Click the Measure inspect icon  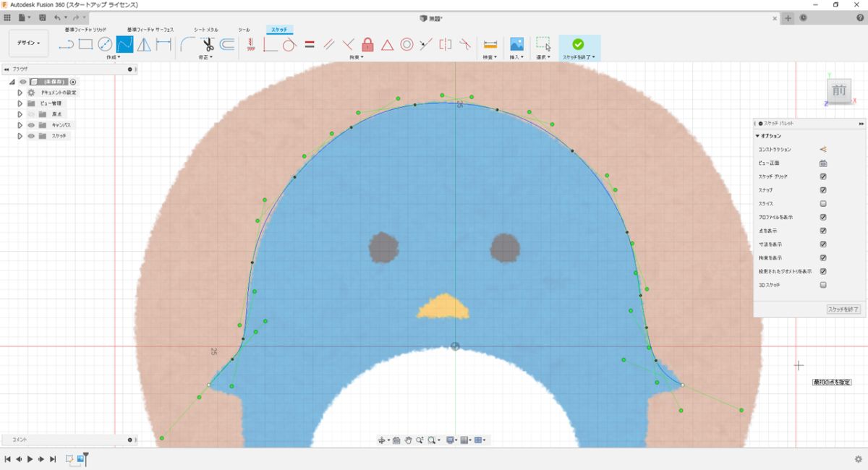click(x=490, y=44)
